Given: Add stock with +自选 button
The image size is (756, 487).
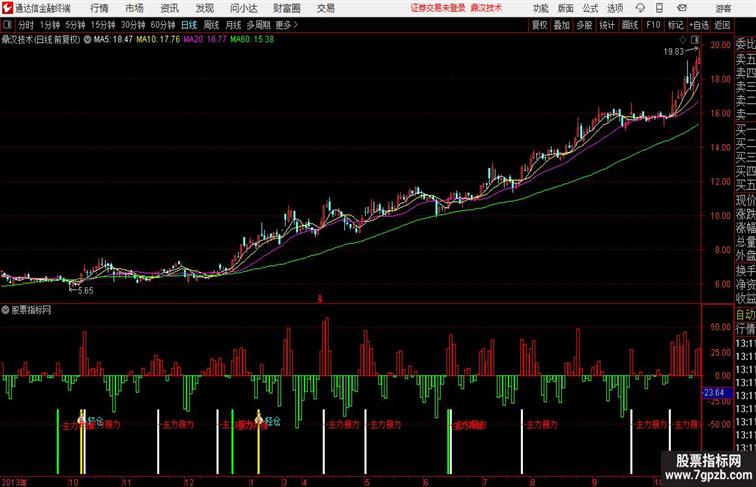Looking at the screenshot, I should pos(699,25).
